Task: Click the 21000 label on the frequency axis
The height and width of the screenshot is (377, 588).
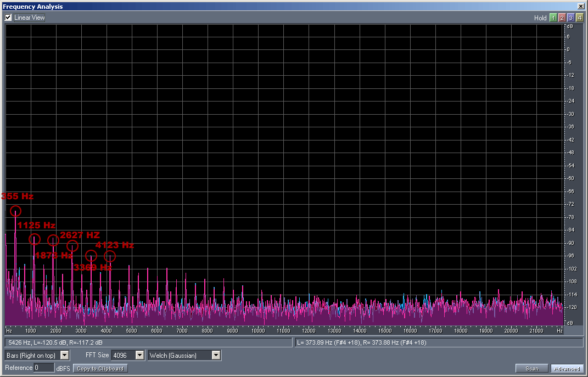Action: [536, 330]
